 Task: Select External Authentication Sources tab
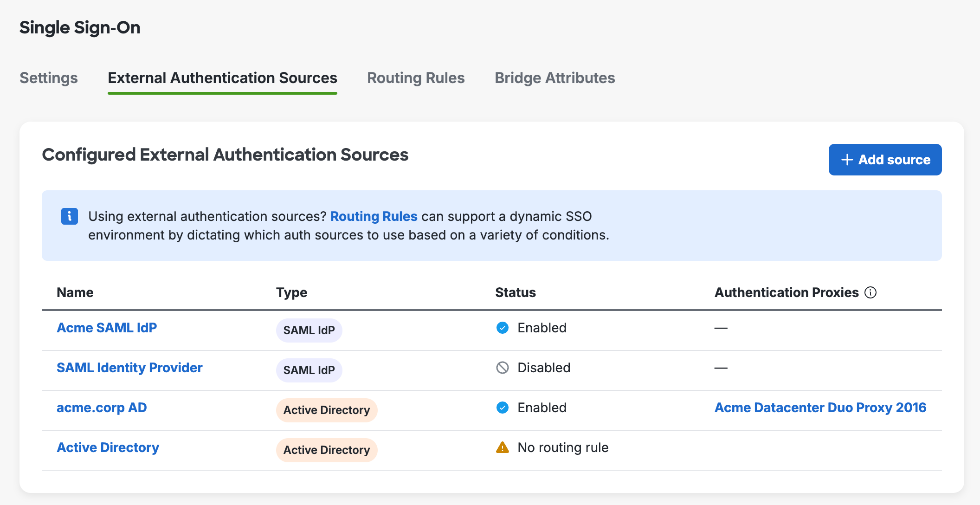point(222,78)
